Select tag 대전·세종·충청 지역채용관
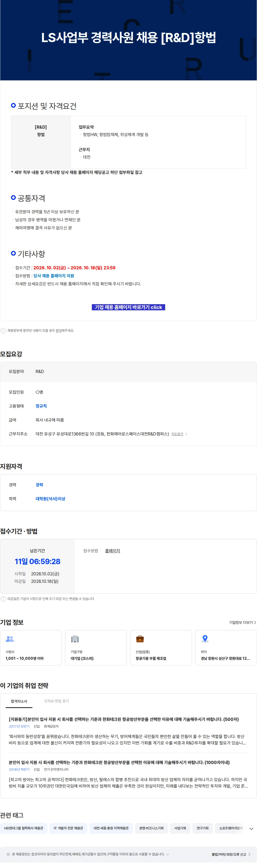Screen dimensions: 257x868 (x=111, y=828)
